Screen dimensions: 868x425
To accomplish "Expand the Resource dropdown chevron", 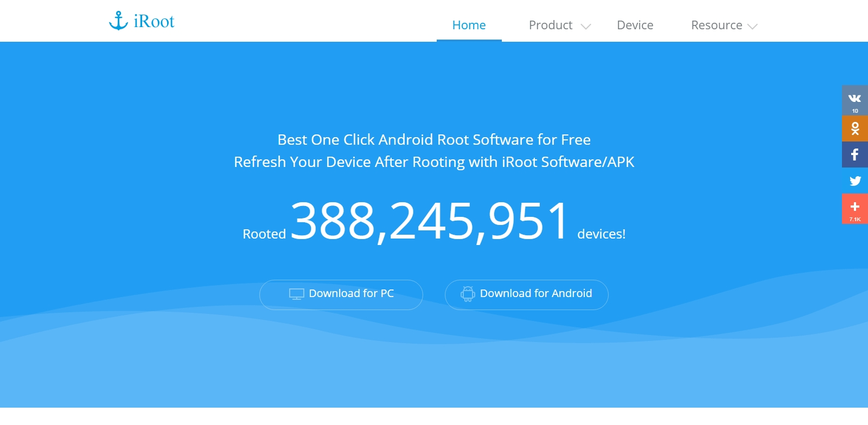I will tap(752, 27).
